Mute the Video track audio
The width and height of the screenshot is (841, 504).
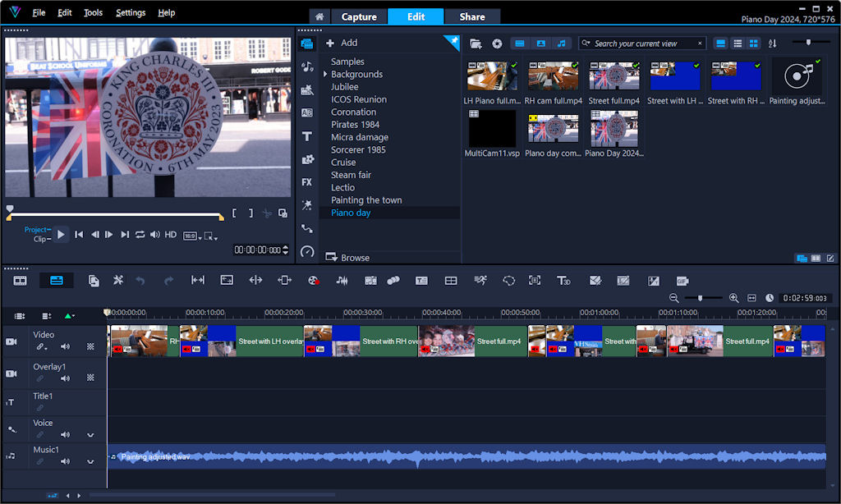point(65,347)
